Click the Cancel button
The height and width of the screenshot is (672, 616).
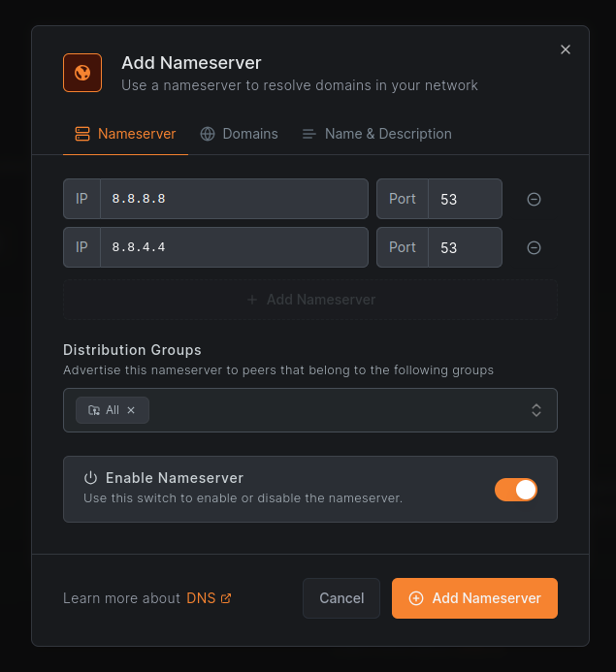341,598
